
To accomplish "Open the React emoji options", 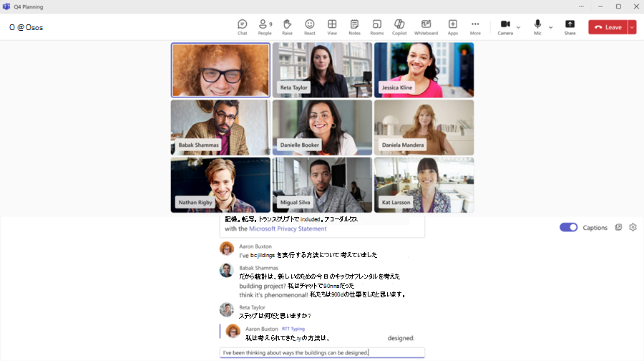I will (310, 27).
